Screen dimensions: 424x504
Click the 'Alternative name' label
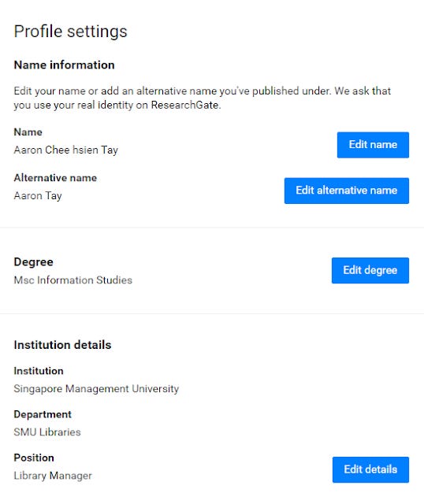click(x=55, y=178)
